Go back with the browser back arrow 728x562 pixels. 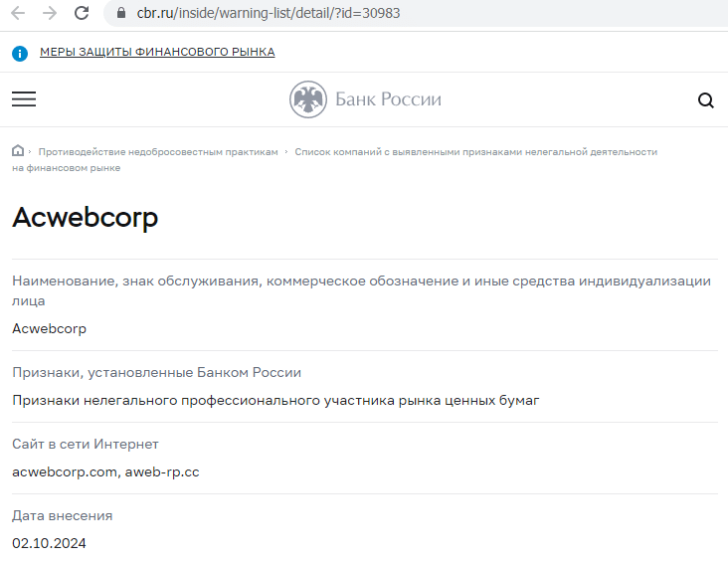[18, 13]
